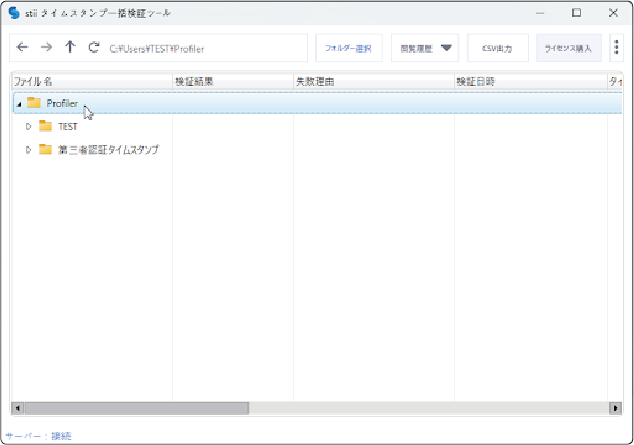Click the 失敗理由 column header
Image resolution: width=634 pixels, height=445 pixels.
tap(372, 81)
